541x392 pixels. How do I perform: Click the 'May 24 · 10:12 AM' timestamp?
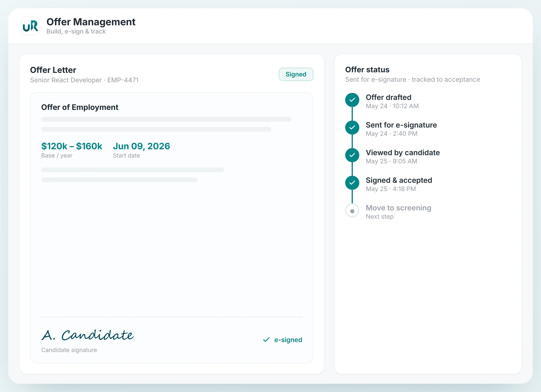click(392, 106)
